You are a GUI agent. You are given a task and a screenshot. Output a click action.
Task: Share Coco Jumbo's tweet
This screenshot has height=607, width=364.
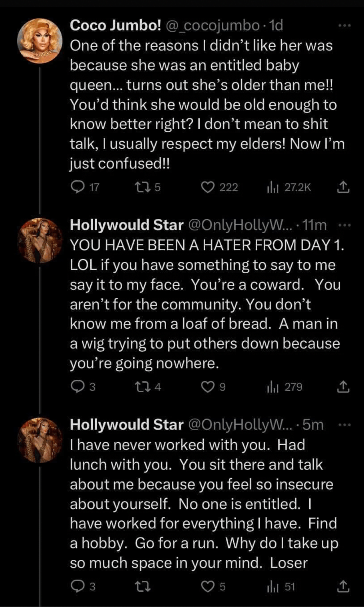point(343,187)
